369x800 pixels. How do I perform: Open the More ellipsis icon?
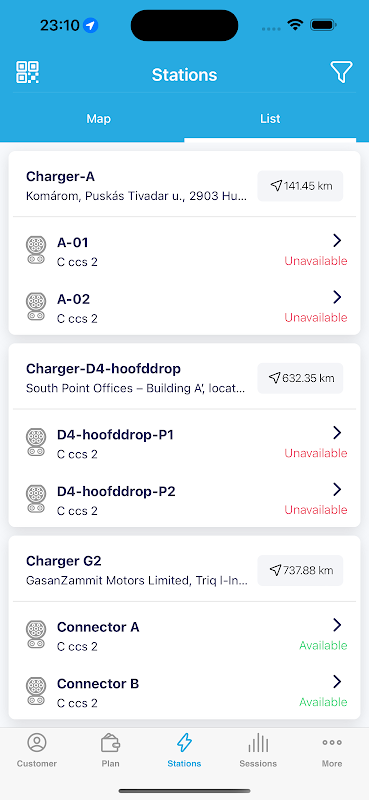332,743
